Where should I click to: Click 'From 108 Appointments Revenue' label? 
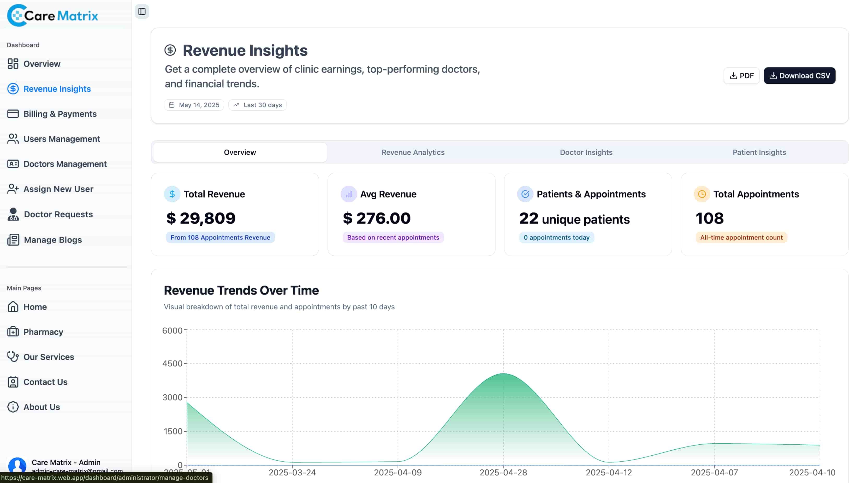click(220, 237)
